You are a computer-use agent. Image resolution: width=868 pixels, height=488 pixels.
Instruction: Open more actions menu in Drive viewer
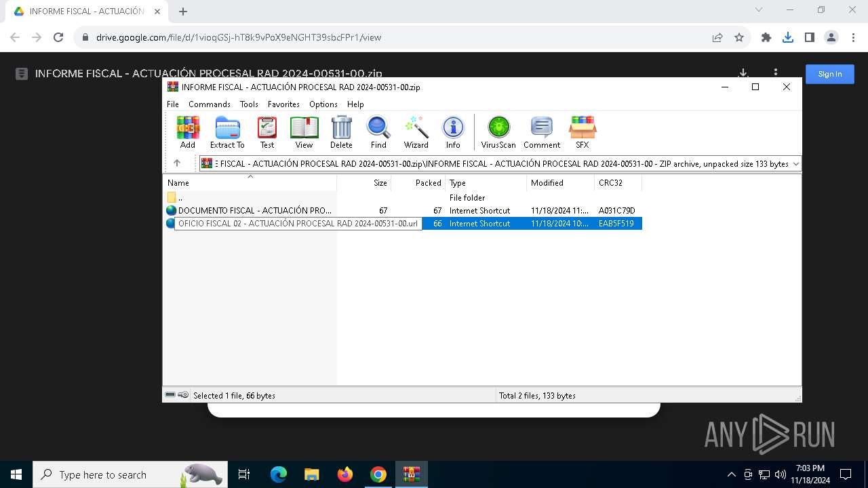(x=776, y=73)
